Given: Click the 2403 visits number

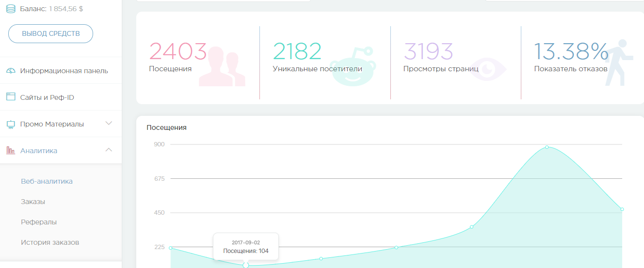Looking at the screenshot, I should (178, 51).
